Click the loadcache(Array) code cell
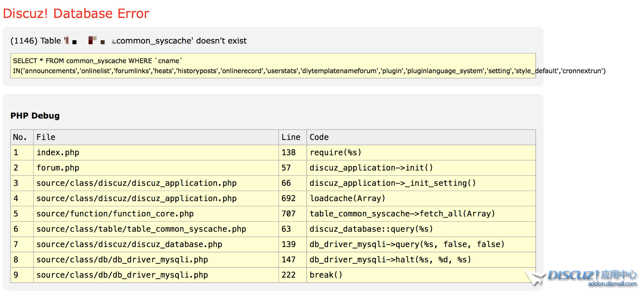Image resolution: width=644 pixels, height=294 pixels. click(421, 198)
